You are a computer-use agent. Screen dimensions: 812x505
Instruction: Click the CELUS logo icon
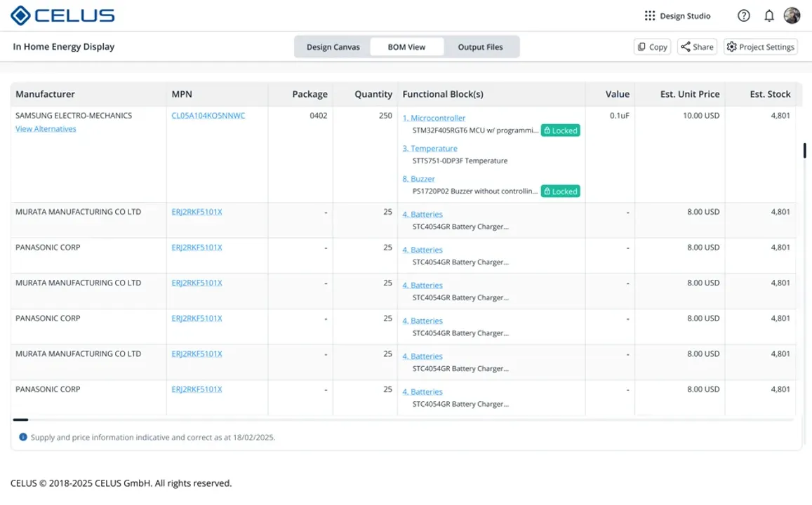pos(20,15)
